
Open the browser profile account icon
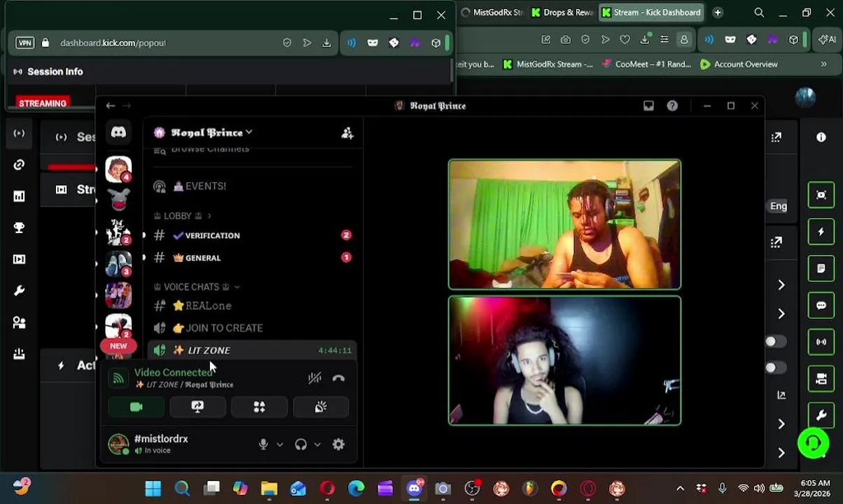(684, 40)
